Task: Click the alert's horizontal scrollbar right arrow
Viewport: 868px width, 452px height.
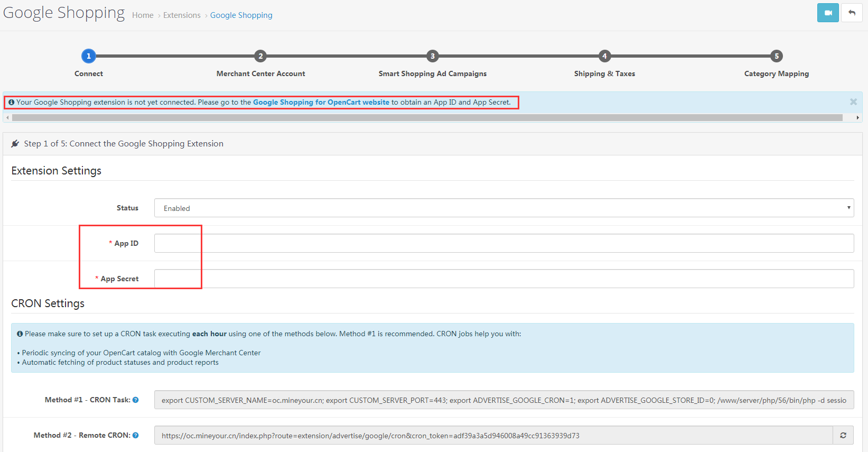Action: pos(857,117)
